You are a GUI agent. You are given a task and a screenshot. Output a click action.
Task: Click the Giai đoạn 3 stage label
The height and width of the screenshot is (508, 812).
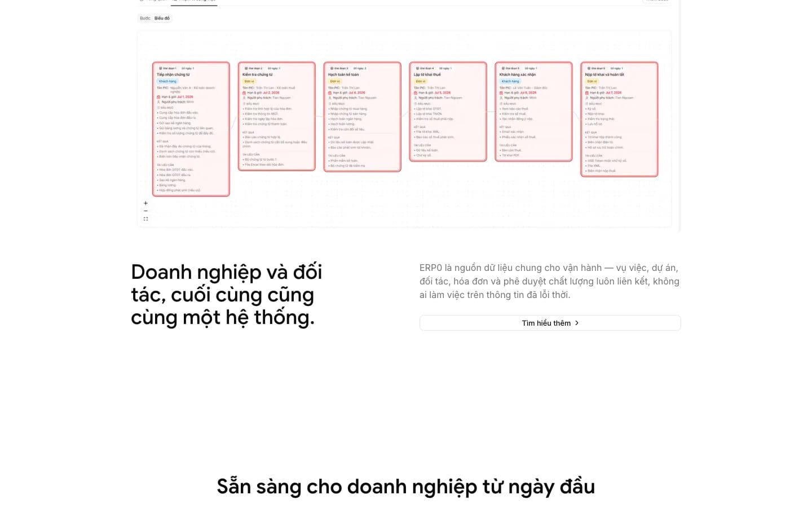341,68
